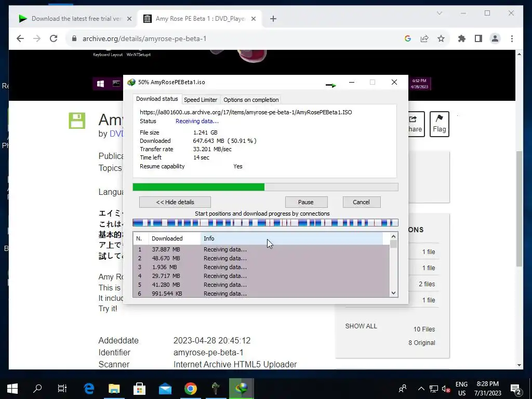Minimize the IDM download dialog
This screenshot has width=532, height=399.
tap(352, 82)
